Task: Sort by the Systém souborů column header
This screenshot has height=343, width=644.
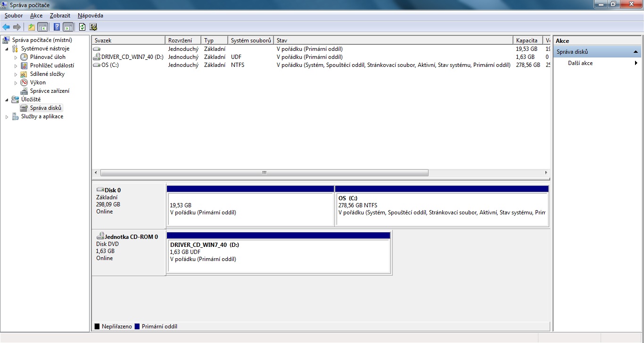Action: (x=251, y=41)
